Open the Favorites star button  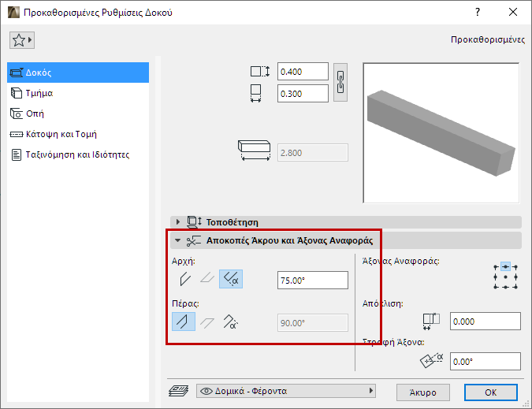[x=22, y=40]
